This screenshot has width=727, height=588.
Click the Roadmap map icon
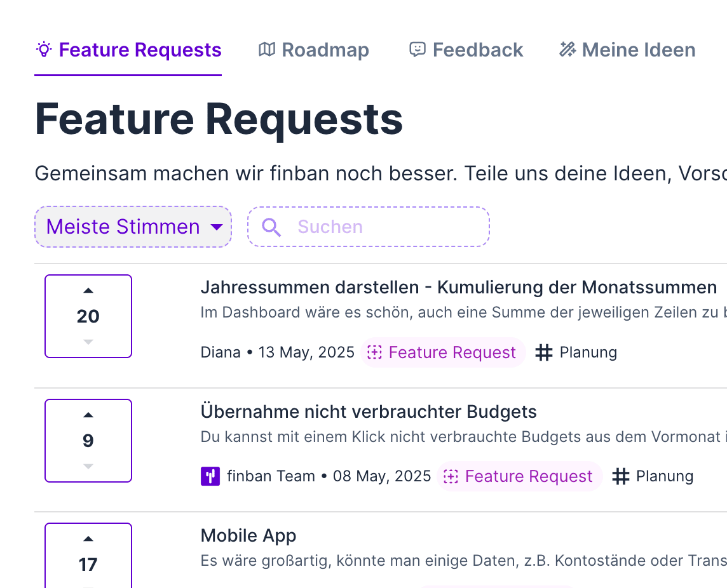[267, 50]
